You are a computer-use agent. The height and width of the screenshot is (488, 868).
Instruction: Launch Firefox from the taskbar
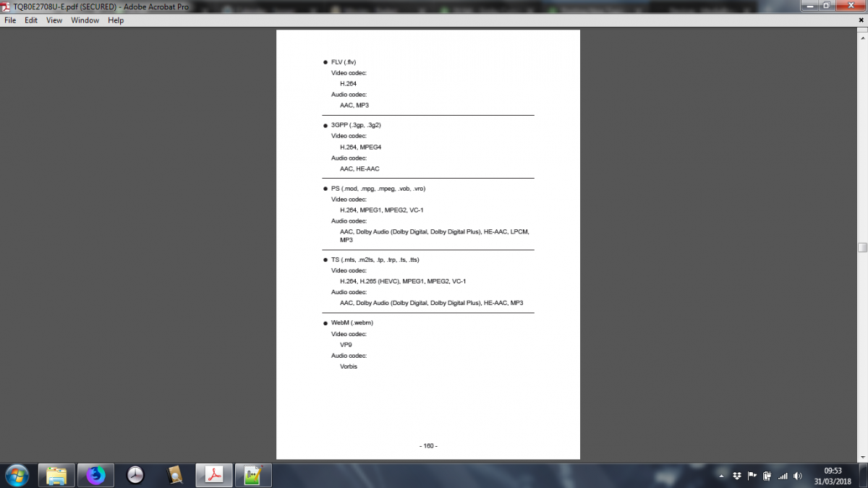coord(95,475)
